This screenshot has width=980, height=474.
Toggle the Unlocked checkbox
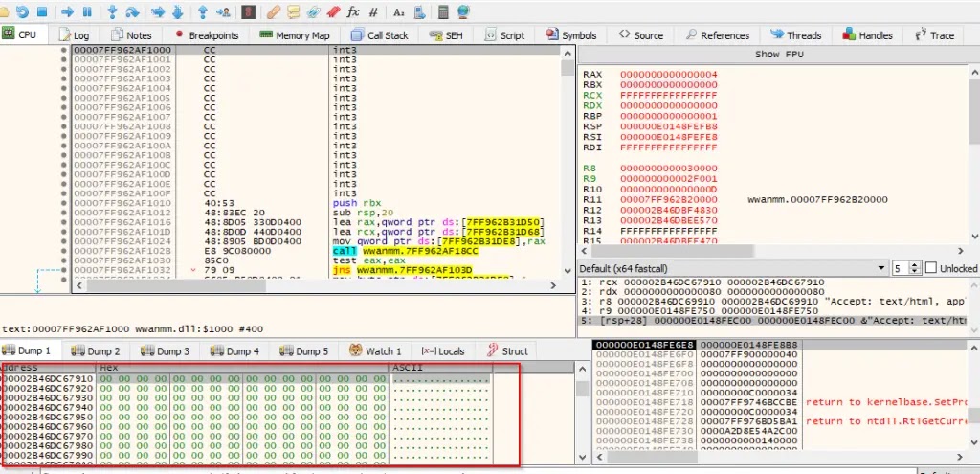pyautogui.click(x=930, y=268)
